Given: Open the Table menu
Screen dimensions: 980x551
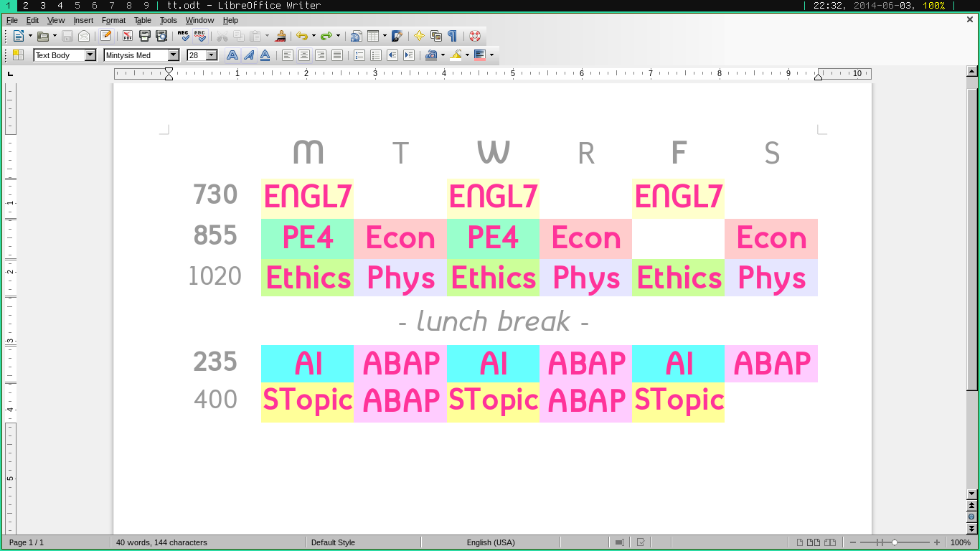Looking at the screenshot, I should (x=143, y=20).
